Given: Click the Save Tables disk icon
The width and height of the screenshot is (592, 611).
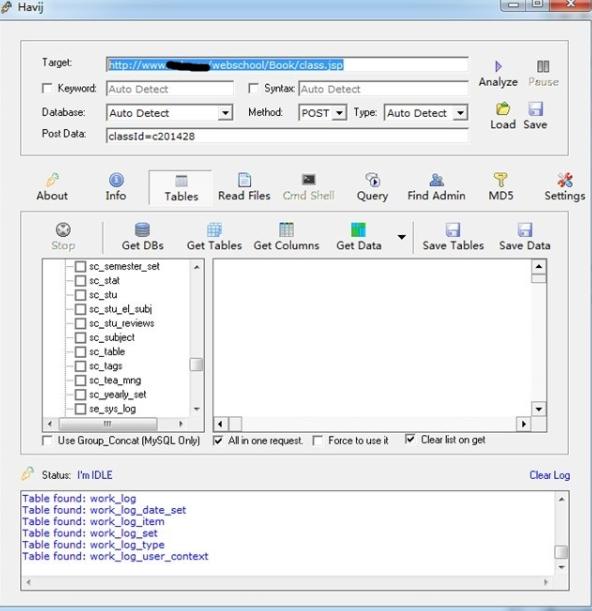Looking at the screenshot, I should pos(453,230).
